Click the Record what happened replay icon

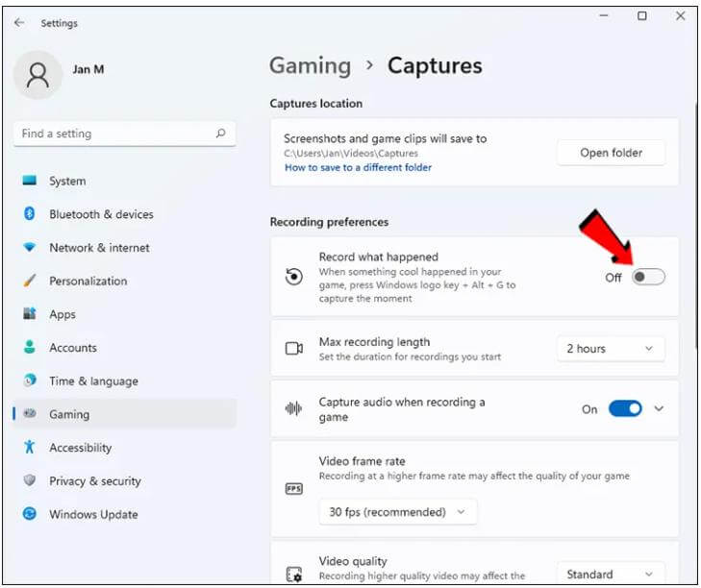(x=293, y=277)
